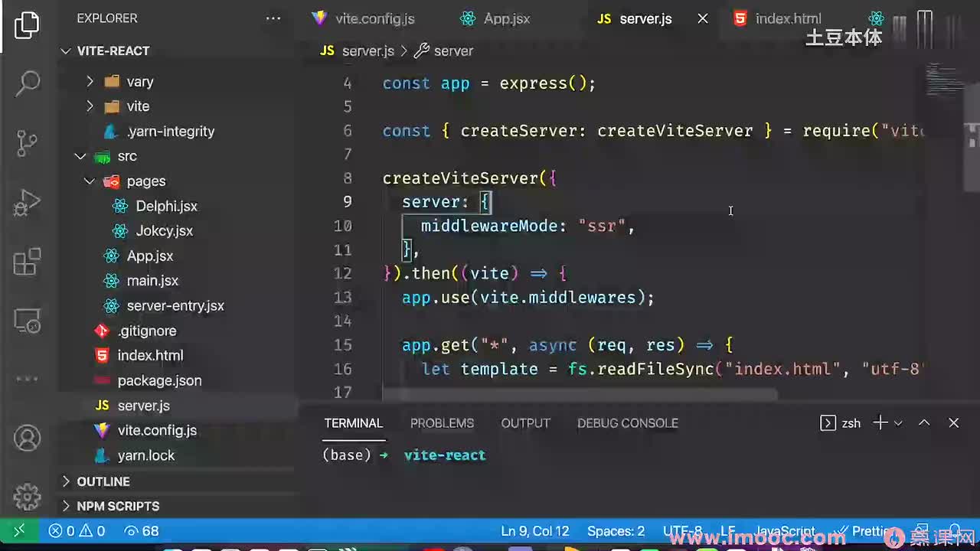
Task: Click the server symbol in breadcrumb
Action: pos(444,51)
